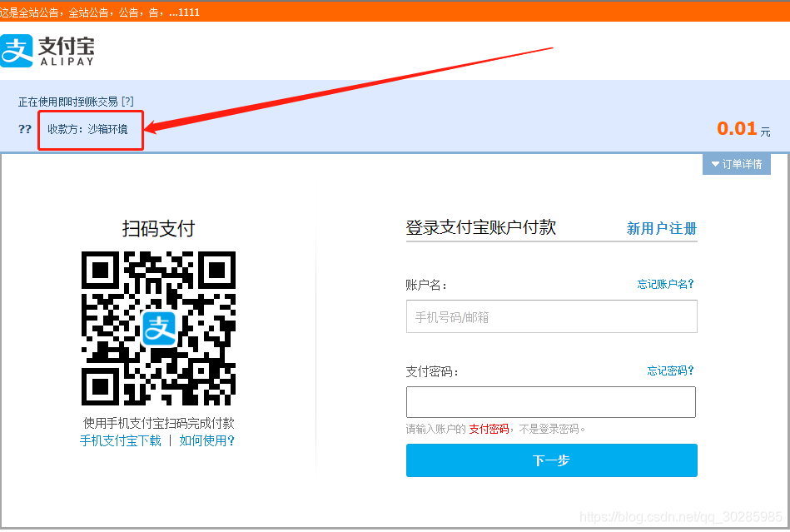This screenshot has width=790, height=532.
Task: Expand the 订单详情 order details dropdown
Action: [x=736, y=164]
